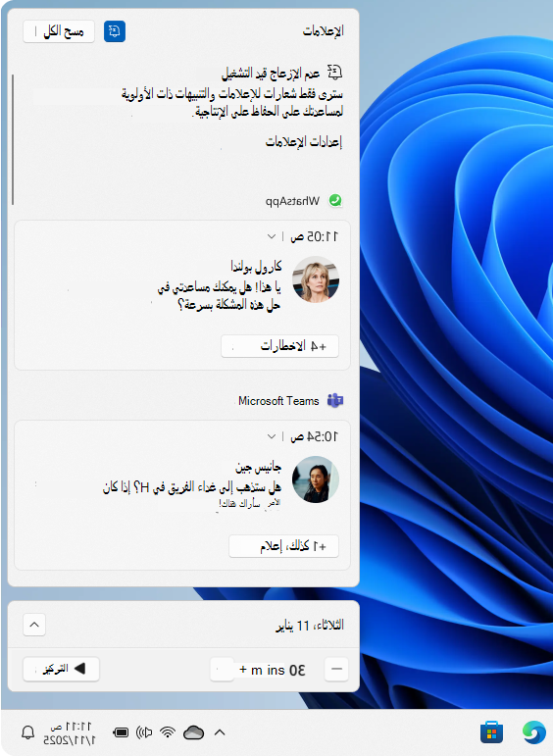This screenshot has width=553, height=756.
Task: Click the 30 mins focus duration value
Action: point(273,670)
